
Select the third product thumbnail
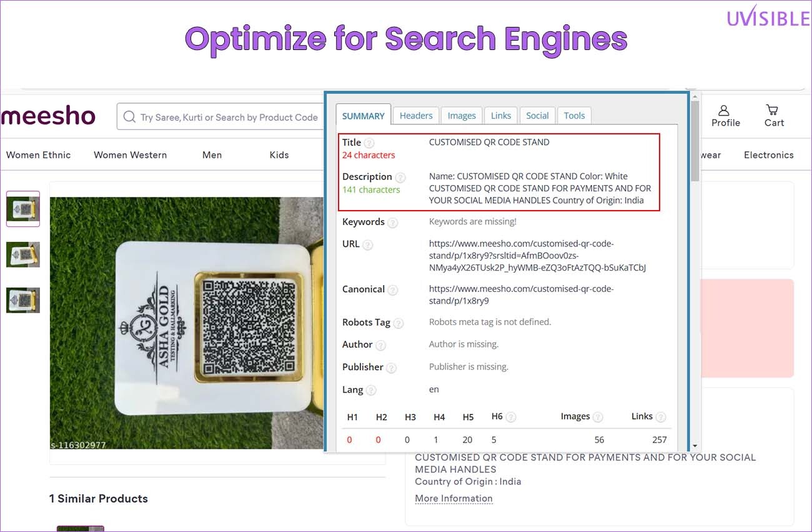(x=23, y=300)
